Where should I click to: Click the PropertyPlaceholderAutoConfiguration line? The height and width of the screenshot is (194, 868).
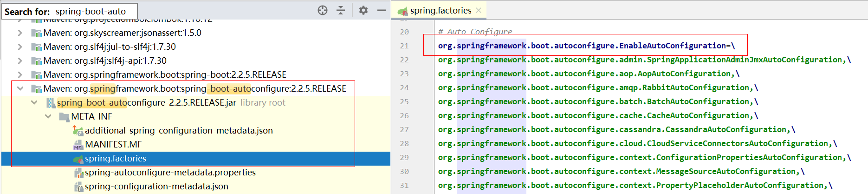point(635,185)
